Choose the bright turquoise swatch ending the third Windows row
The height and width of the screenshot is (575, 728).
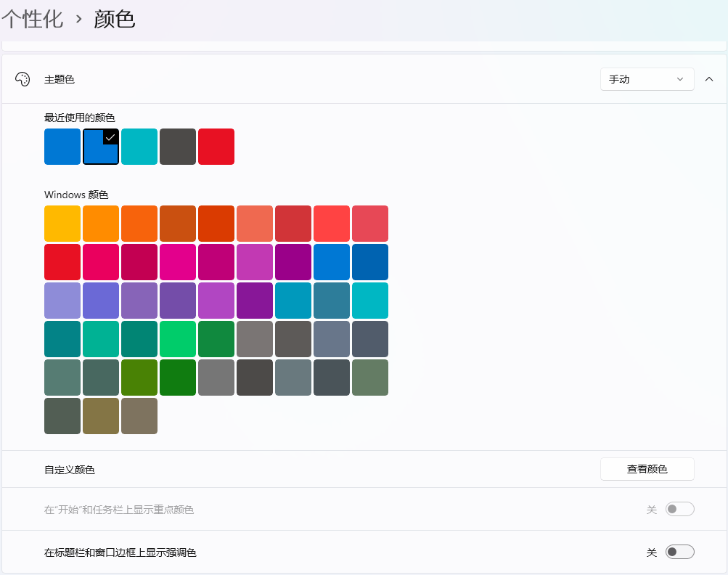pos(370,301)
